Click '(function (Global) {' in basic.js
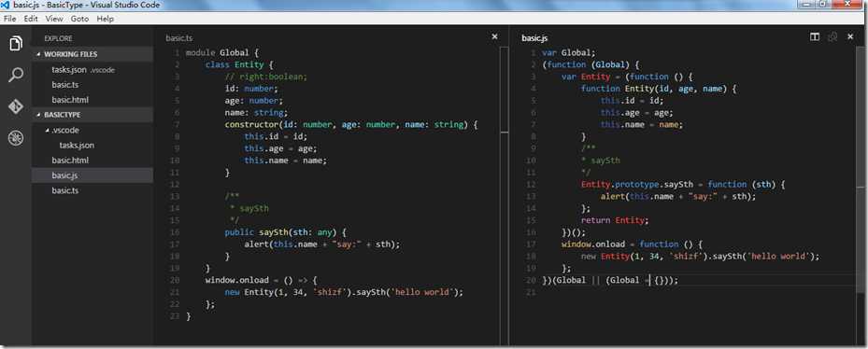This screenshot has height=349, width=868. coord(591,64)
